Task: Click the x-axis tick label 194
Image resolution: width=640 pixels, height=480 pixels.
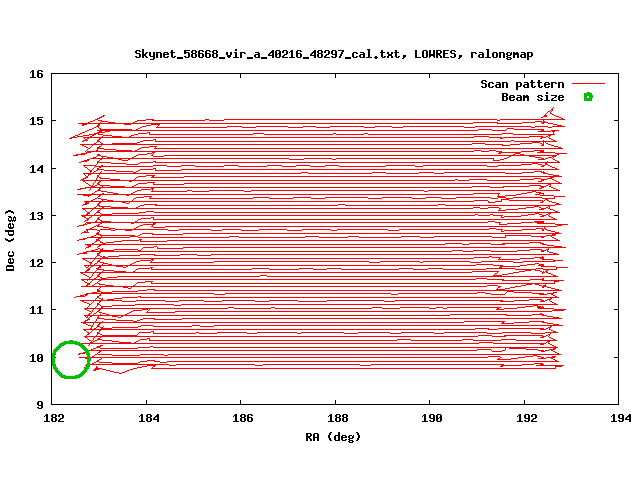Action: 621,418
